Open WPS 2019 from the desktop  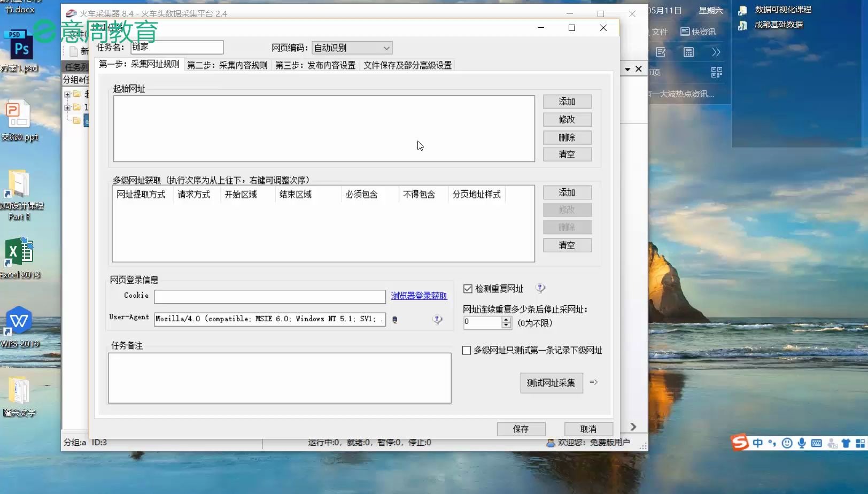(19, 321)
